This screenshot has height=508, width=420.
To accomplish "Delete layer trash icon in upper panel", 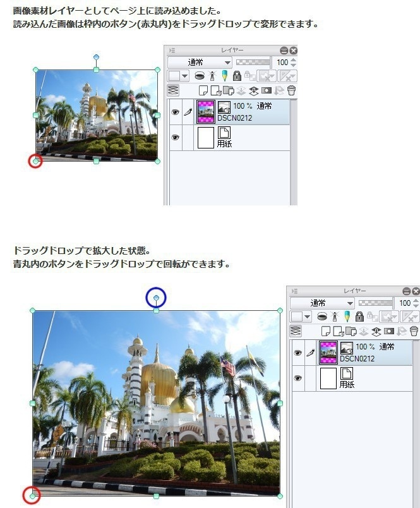I will [x=291, y=90].
